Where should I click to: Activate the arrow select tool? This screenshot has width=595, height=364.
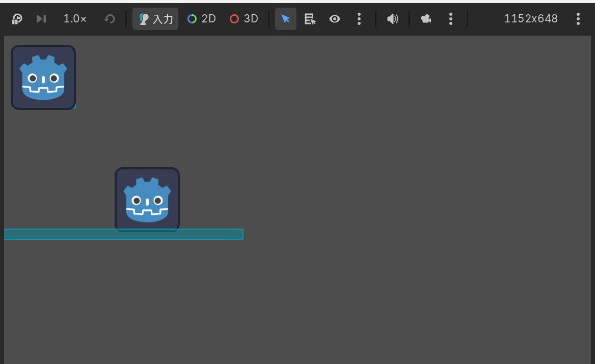[x=286, y=18]
